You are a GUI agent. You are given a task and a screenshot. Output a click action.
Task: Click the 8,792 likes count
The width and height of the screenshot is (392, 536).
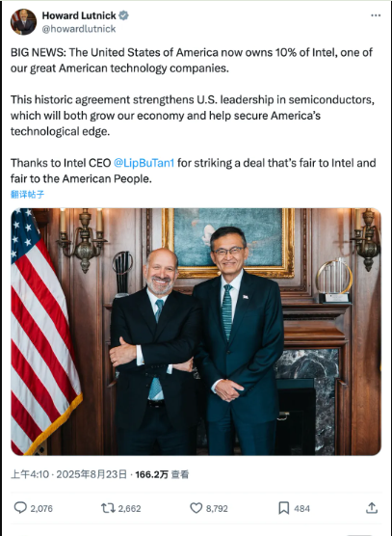[217, 509]
